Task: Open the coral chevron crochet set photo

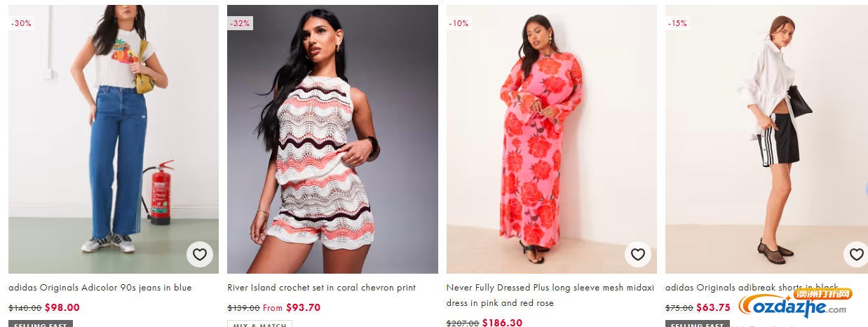Action: [x=332, y=139]
